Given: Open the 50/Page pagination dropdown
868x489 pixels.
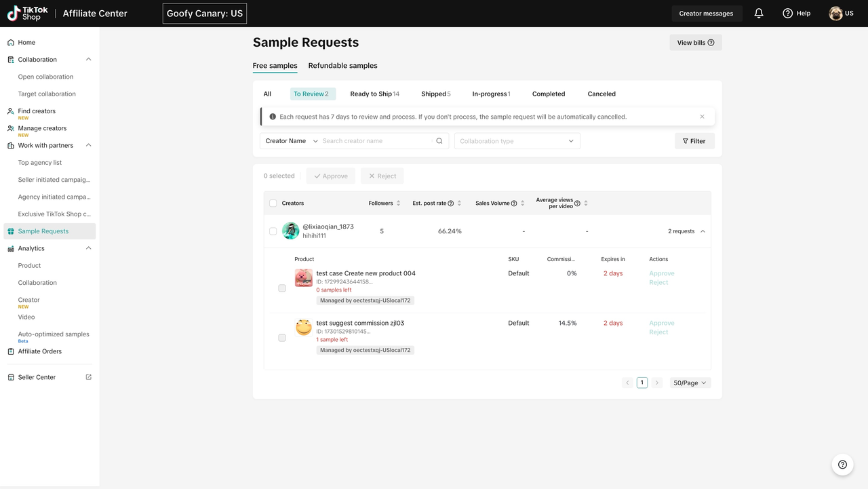Looking at the screenshot, I should 690,383.
